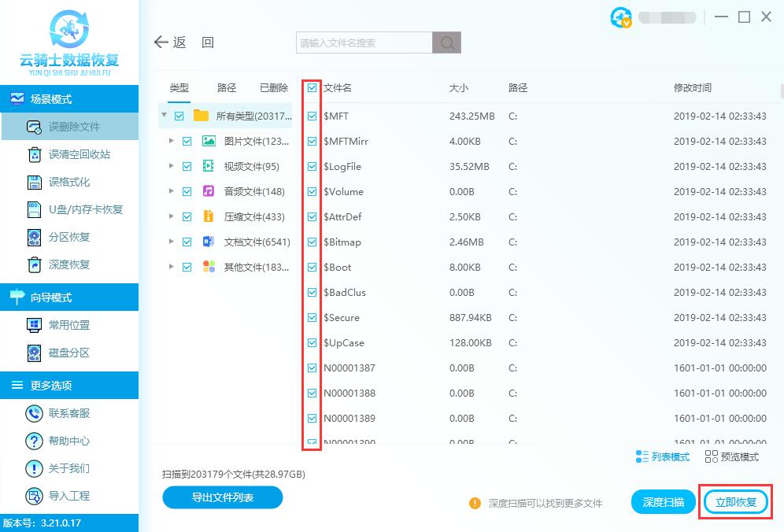Expand the 压缩文件 tree node
Screen dimensions: 784x532
[171, 216]
